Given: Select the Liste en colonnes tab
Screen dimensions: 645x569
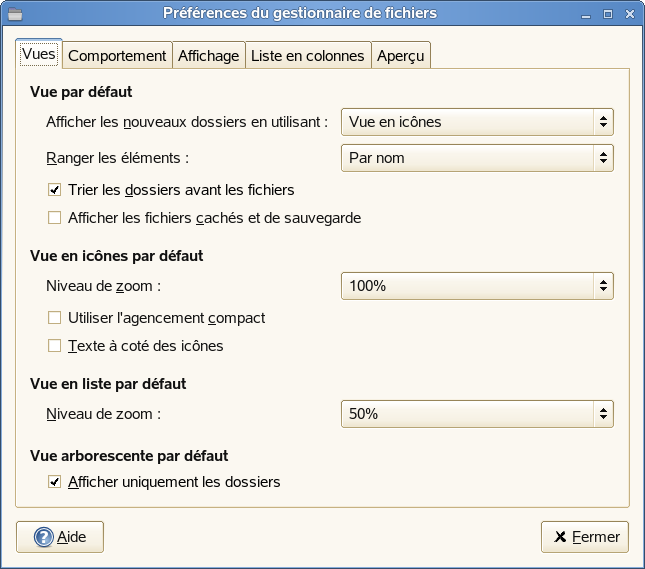Looking at the screenshot, I should (x=308, y=56).
